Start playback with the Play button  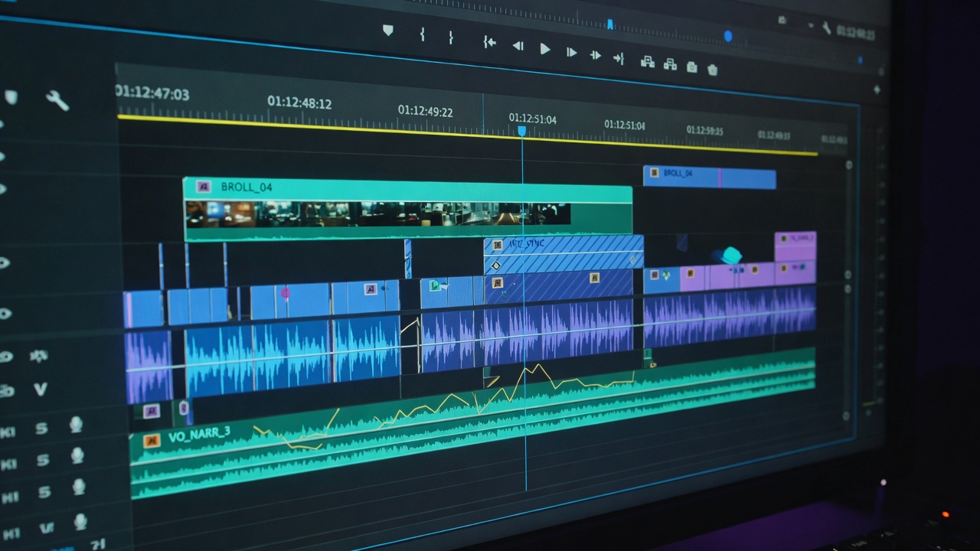click(545, 49)
